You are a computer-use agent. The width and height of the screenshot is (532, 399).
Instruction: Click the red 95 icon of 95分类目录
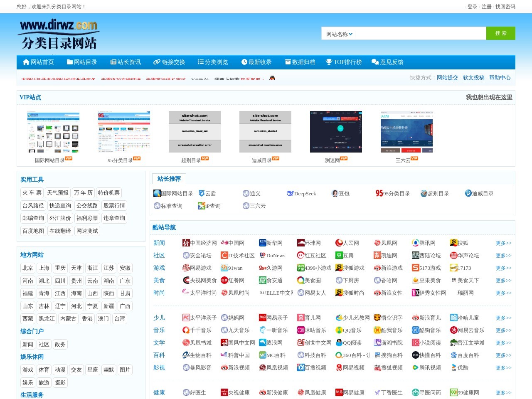379,193
